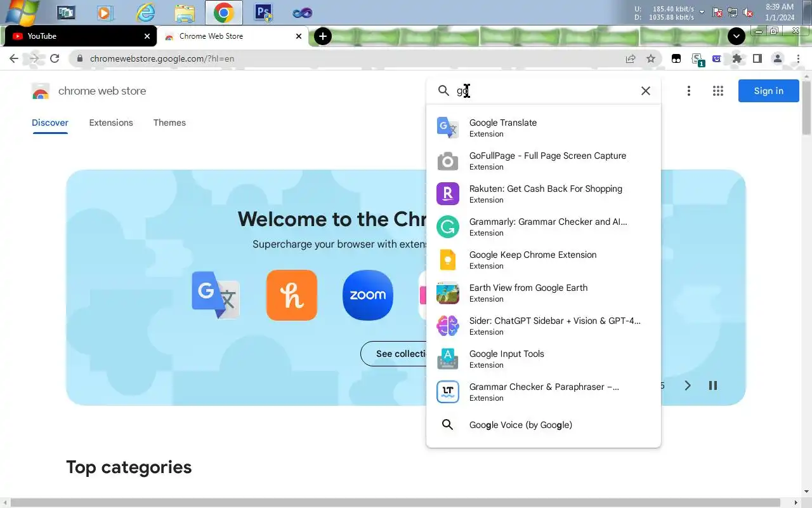Open Google Keep yellow icon suggestion
The height and width of the screenshot is (508, 812).
tap(448, 260)
